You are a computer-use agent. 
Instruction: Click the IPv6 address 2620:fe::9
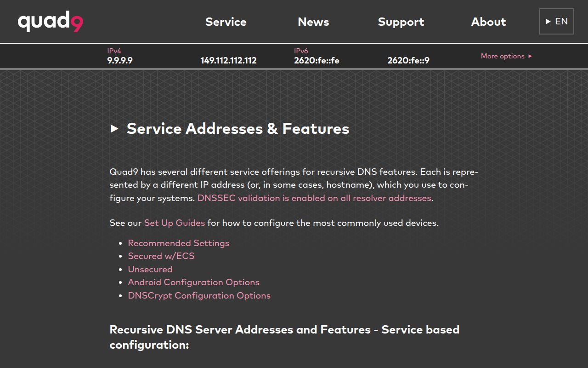[408, 60]
